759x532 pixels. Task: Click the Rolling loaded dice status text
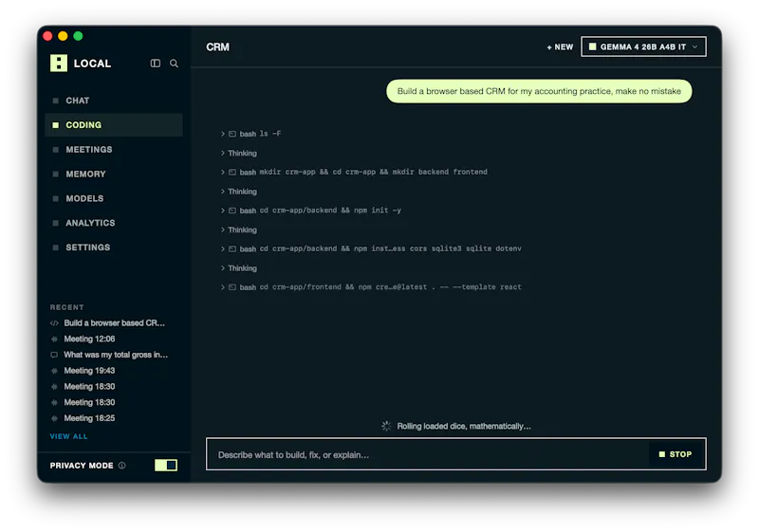[464, 426]
